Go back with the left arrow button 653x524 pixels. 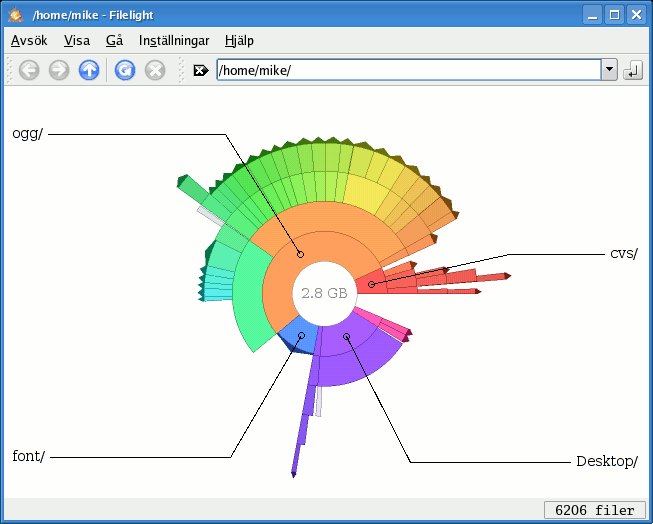pyautogui.click(x=29, y=70)
